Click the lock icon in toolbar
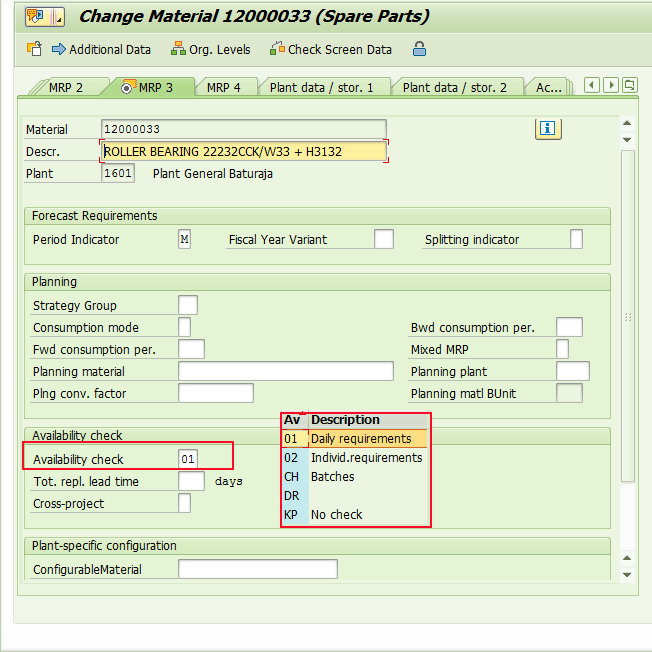This screenshot has height=652, width=652. pos(419,49)
